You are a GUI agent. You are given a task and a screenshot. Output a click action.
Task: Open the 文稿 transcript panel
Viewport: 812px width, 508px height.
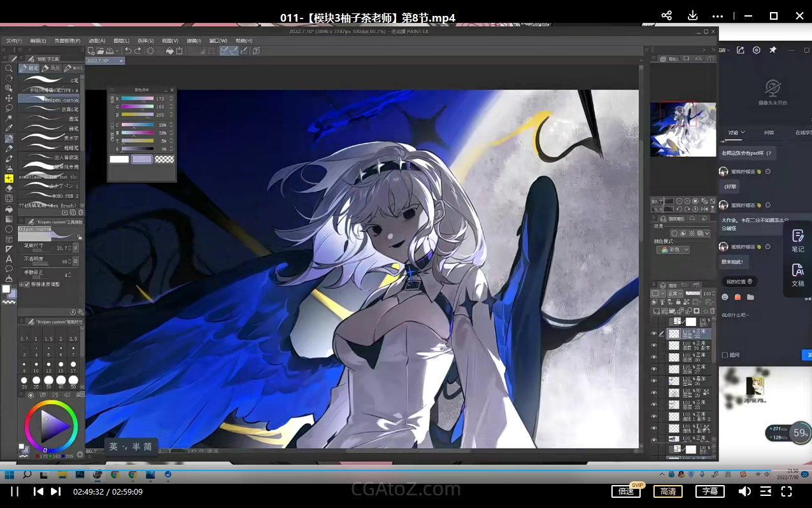(x=797, y=275)
